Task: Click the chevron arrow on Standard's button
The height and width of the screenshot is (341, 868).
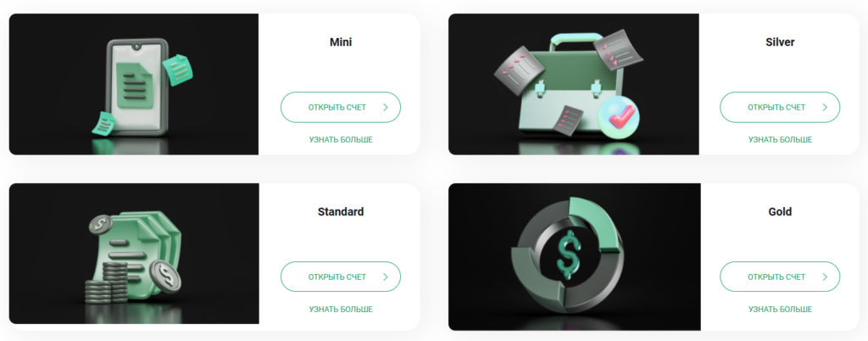Action: coord(386,277)
